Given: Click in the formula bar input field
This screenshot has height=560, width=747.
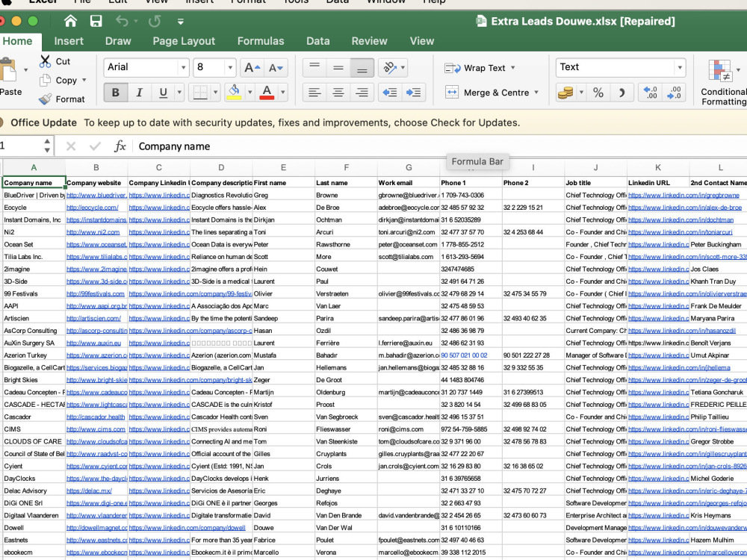Looking at the screenshot, I should (x=438, y=146).
